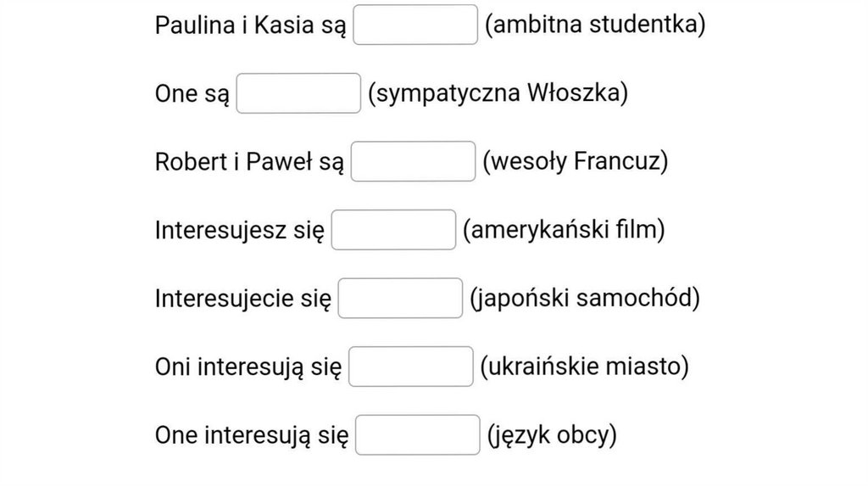Click the text 'Robert i Paweł są'
This screenshot has height=487, width=868.
coord(249,162)
